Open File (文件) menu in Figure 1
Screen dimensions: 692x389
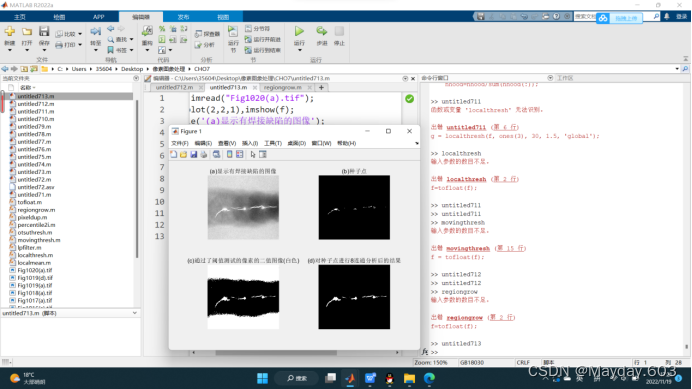pos(180,143)
